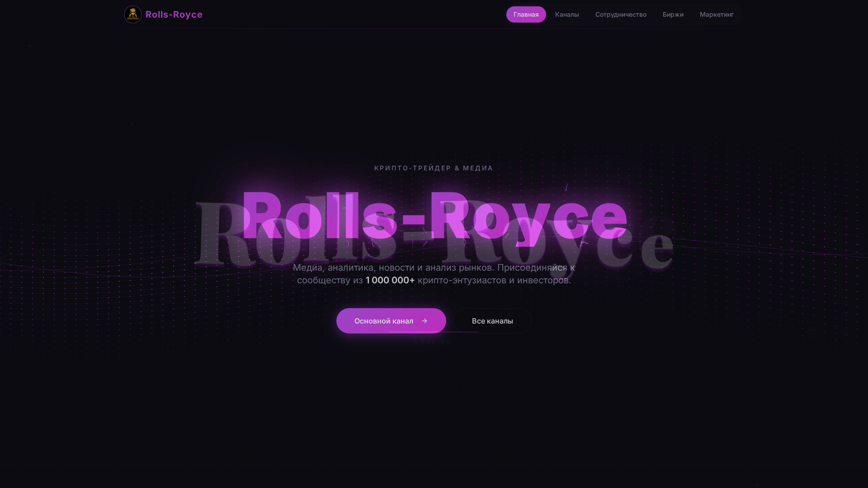Open the Каналы navigation item
Viewport: 868px width, 488px height.
pyautogui.click(x=567, y=14)
